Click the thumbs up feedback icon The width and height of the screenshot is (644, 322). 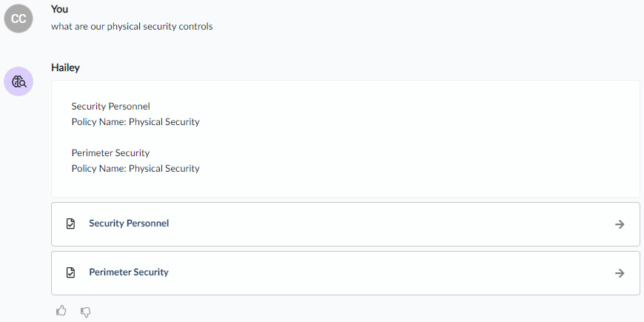point(61,311)
